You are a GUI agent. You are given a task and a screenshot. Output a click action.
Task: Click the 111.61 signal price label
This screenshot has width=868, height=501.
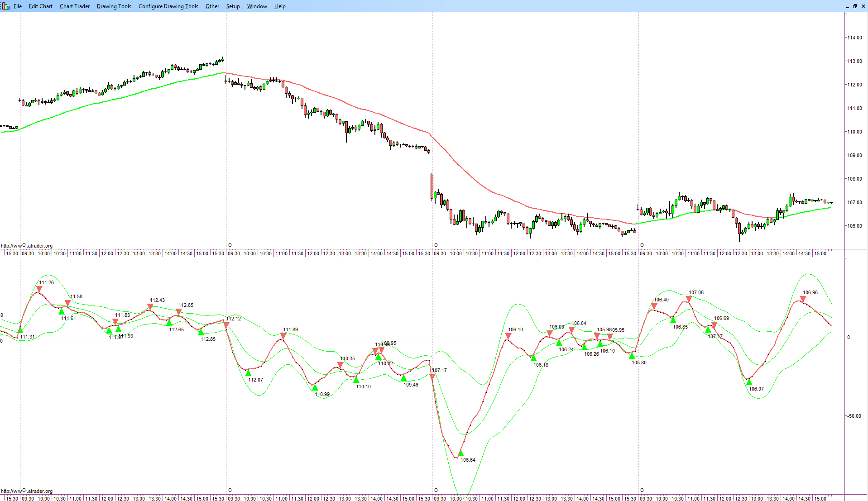69,319
